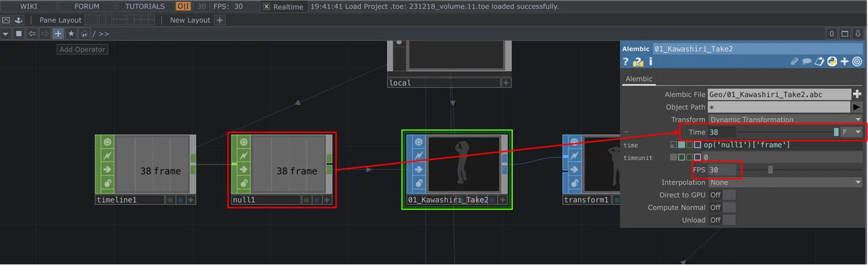Go back with left arrow icon
This screenshot has height=265, width=868.
click(32, 34)
